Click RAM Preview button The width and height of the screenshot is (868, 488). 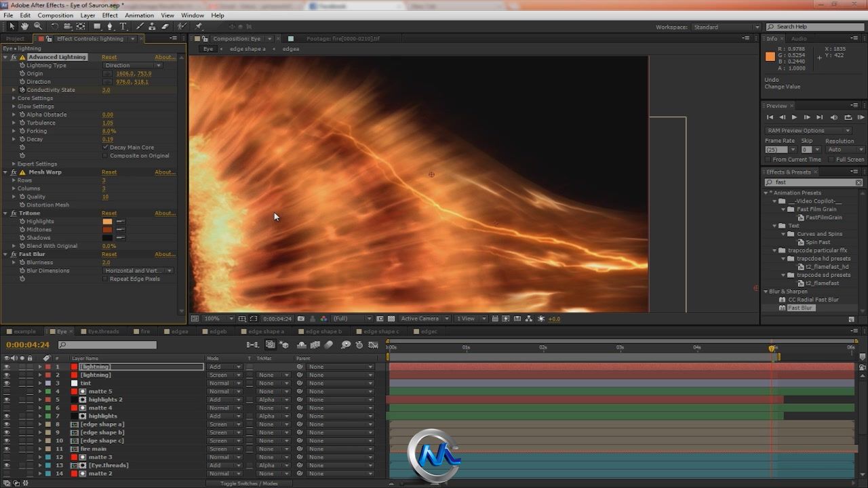[861, 117]
